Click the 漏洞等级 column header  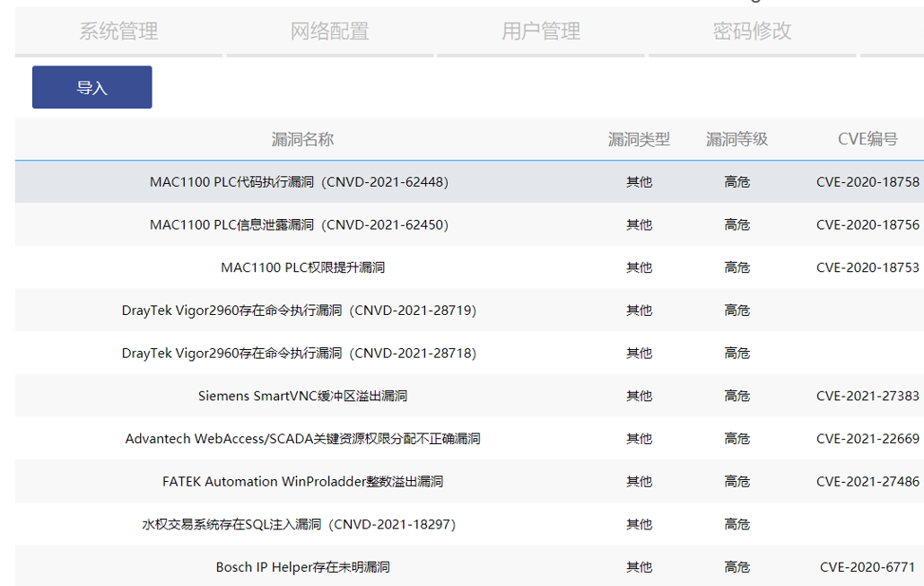[x=737, y=139]
